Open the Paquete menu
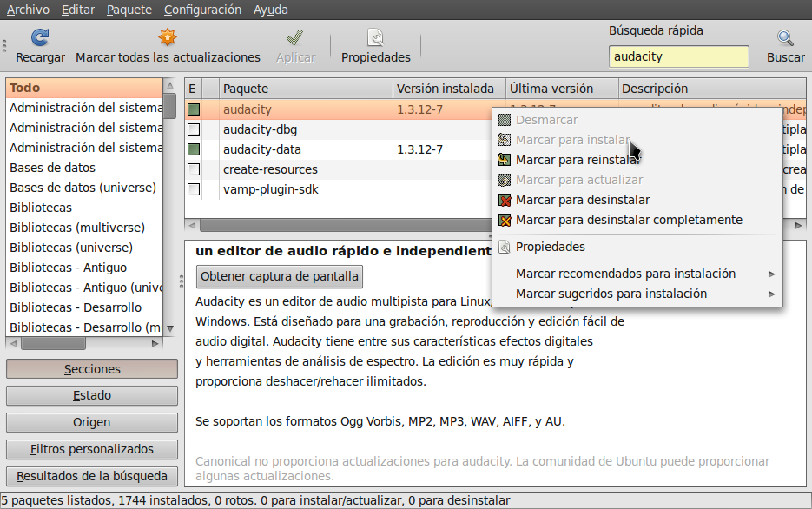Screen dimensions: 812x509 129,10
